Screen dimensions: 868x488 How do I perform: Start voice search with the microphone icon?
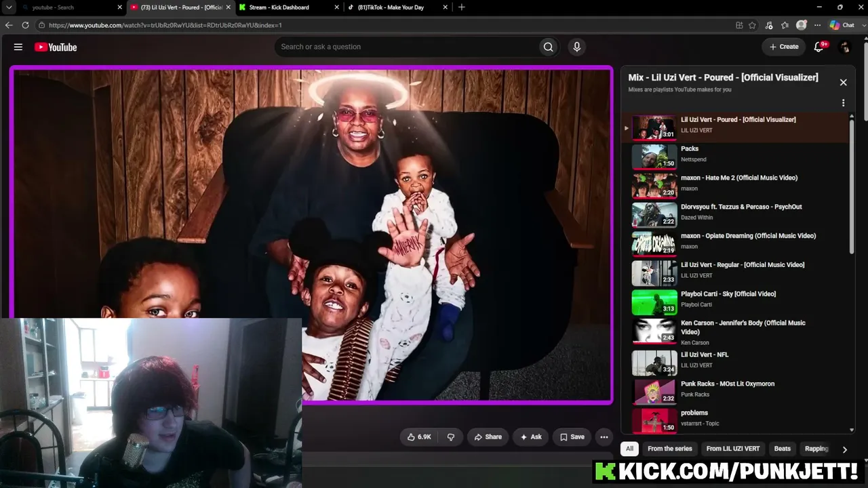click(577, 47)
